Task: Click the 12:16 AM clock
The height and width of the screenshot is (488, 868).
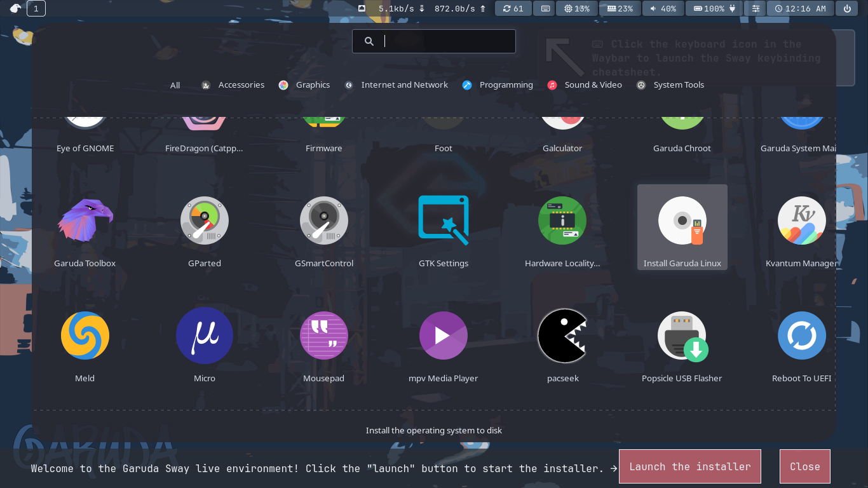Action: (x=801, y=8)
